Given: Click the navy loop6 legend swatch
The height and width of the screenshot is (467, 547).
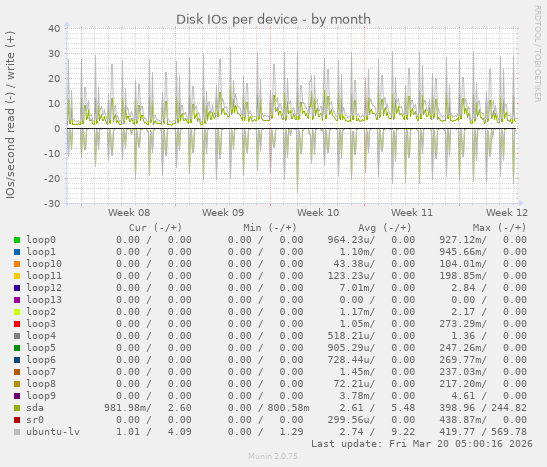Looking at the screenshot, I should pyautogui.click(x=17, y=360).
